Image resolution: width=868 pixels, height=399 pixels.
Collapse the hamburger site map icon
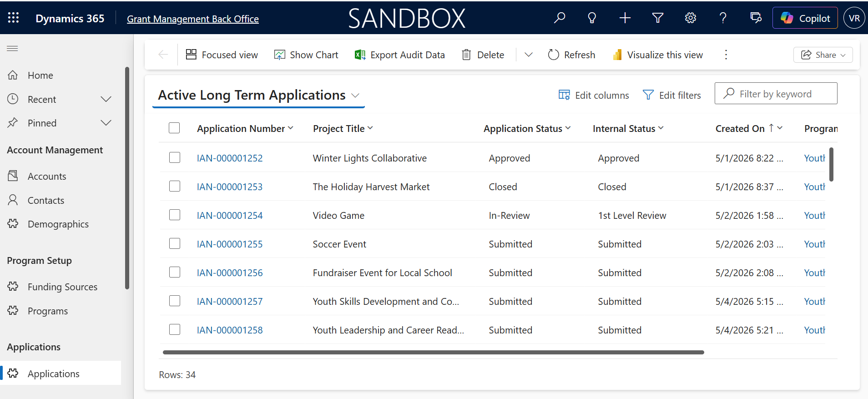coord(12,48)
